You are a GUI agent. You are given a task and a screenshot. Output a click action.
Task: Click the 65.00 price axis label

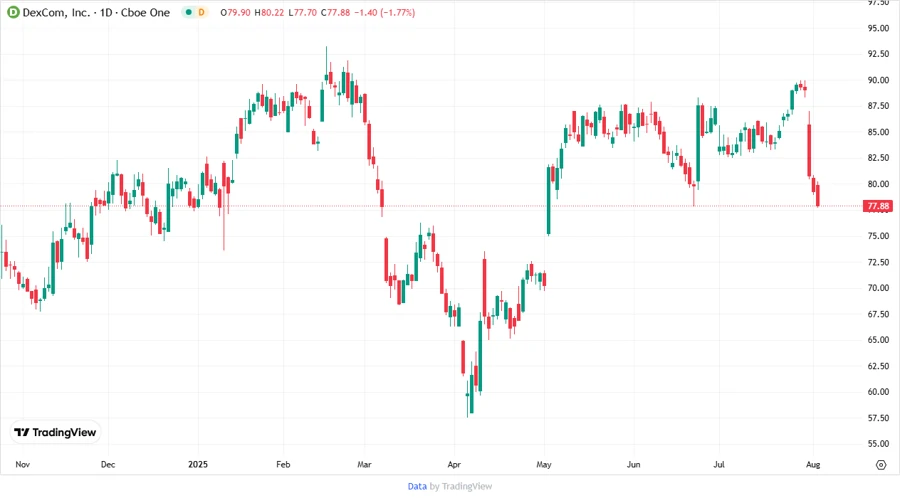point(878,340)
